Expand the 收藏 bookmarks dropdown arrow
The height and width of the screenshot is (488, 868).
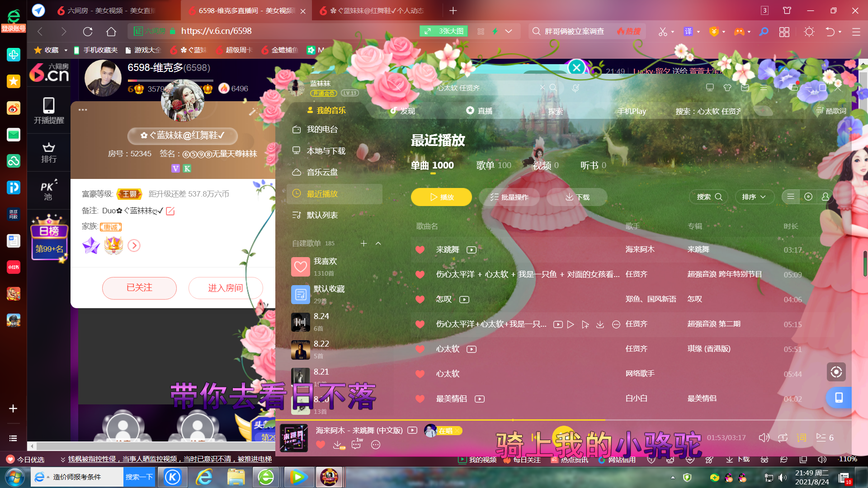(x=66, y=50)
